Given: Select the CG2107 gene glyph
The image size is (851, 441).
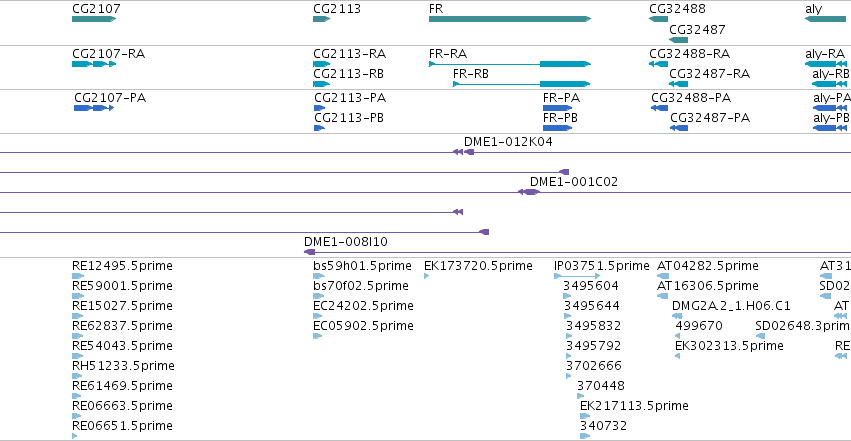Looking at the screenshot, I should (94, 19).
